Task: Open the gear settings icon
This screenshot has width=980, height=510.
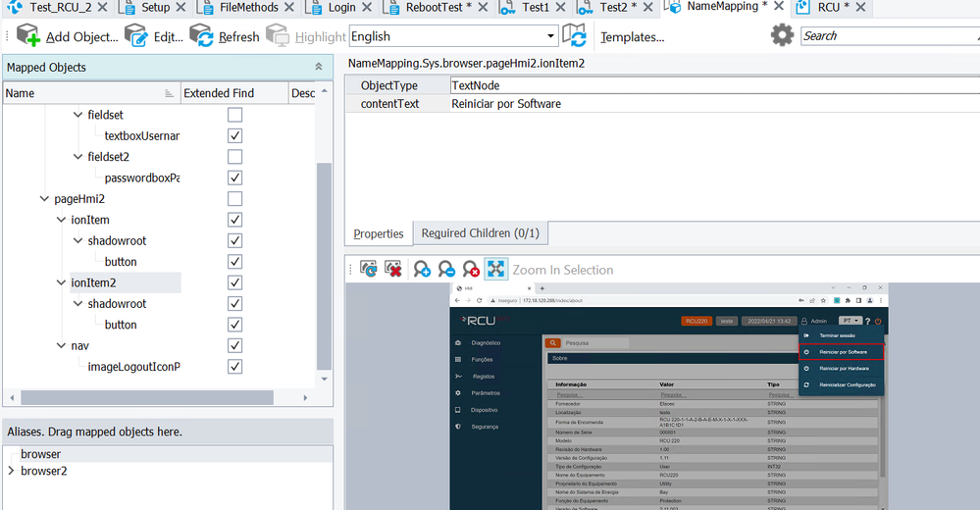Action: 782,36
